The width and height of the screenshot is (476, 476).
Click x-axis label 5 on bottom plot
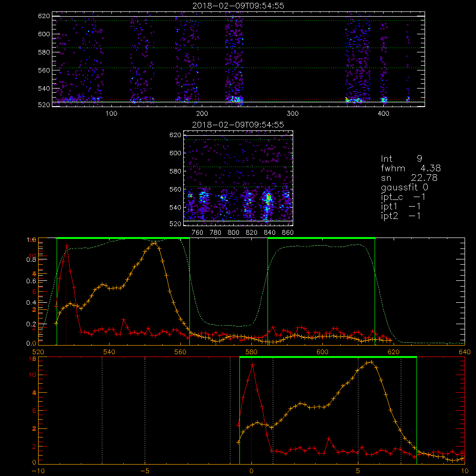tap(358, 471)
